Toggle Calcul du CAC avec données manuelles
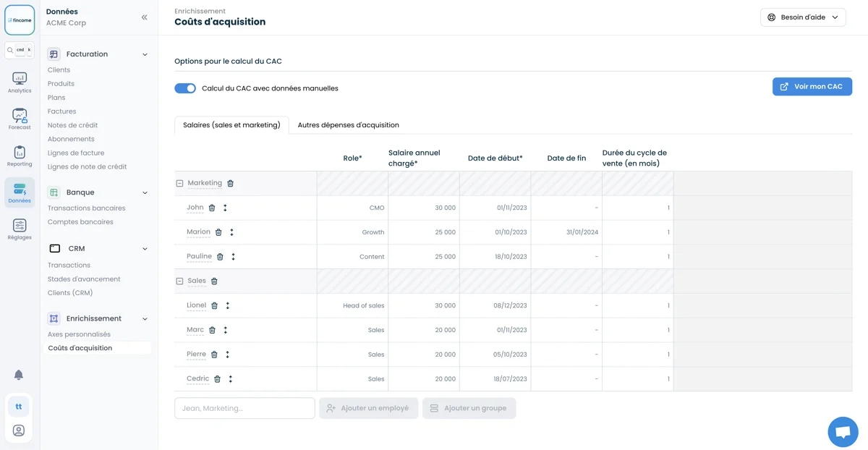Image resolution: width=868 pixels, height=450 pixels. tap(185, 88)
